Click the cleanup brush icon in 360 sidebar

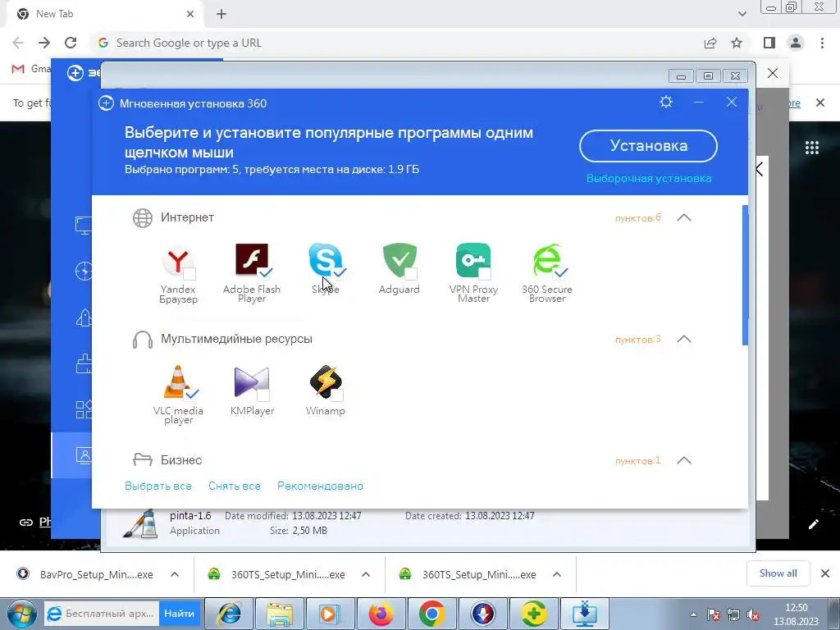click(x=84, y=364)
